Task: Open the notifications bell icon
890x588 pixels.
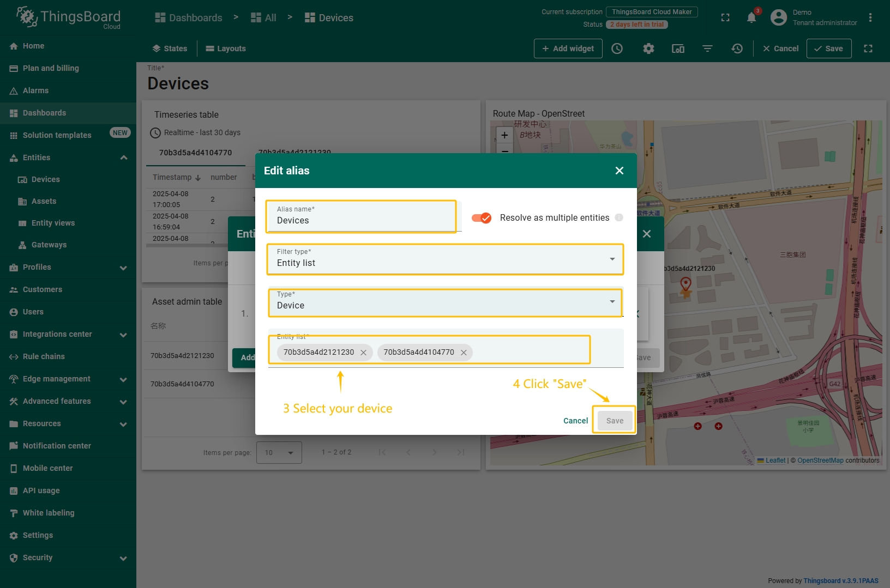Action: click(x=751, y=18)
